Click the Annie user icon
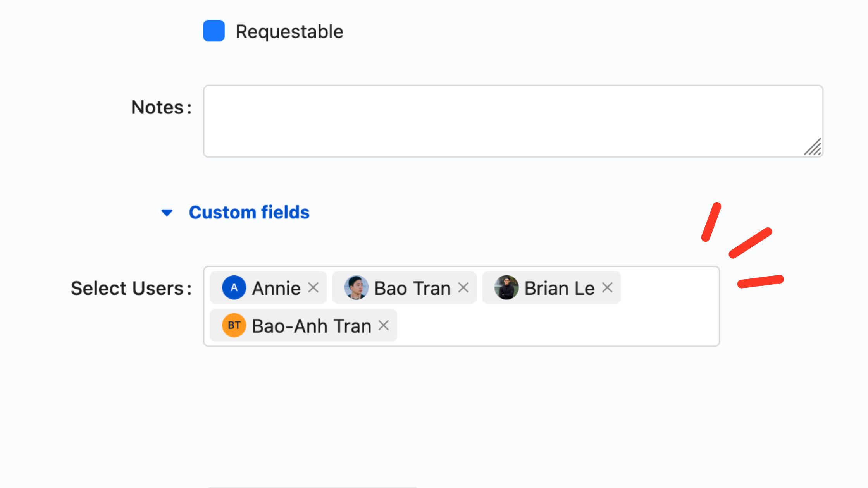The height and width of the screenshot is (488, 868). [233, 287]
